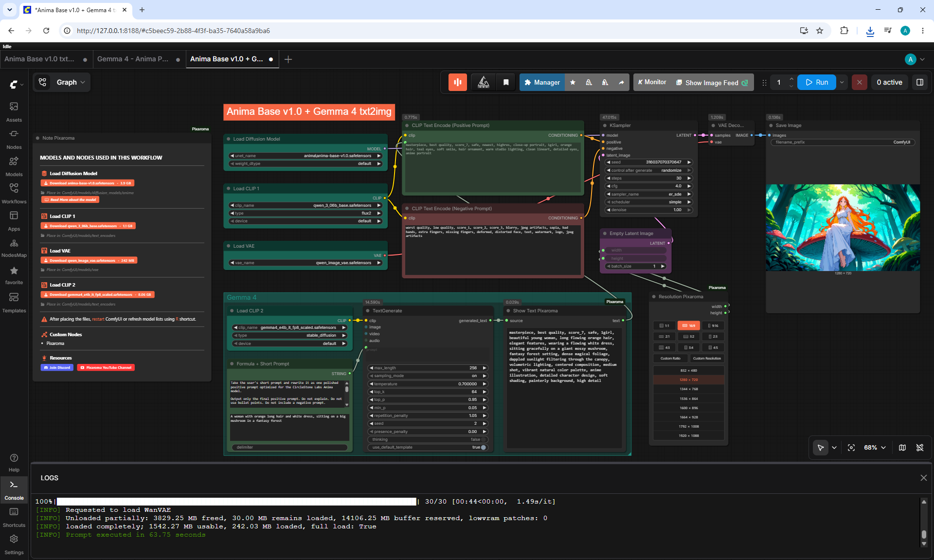The width and height of the screenshot is (934, 560).
Task: Select the 4:5 aspect ratio
Action: tap(713, 347)
